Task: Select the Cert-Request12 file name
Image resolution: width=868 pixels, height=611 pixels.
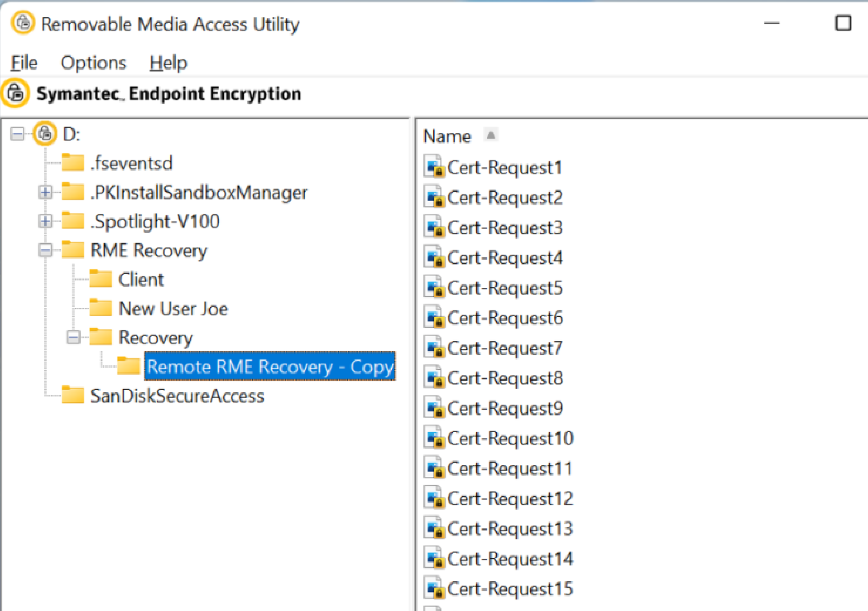Action: pos(510,498)
